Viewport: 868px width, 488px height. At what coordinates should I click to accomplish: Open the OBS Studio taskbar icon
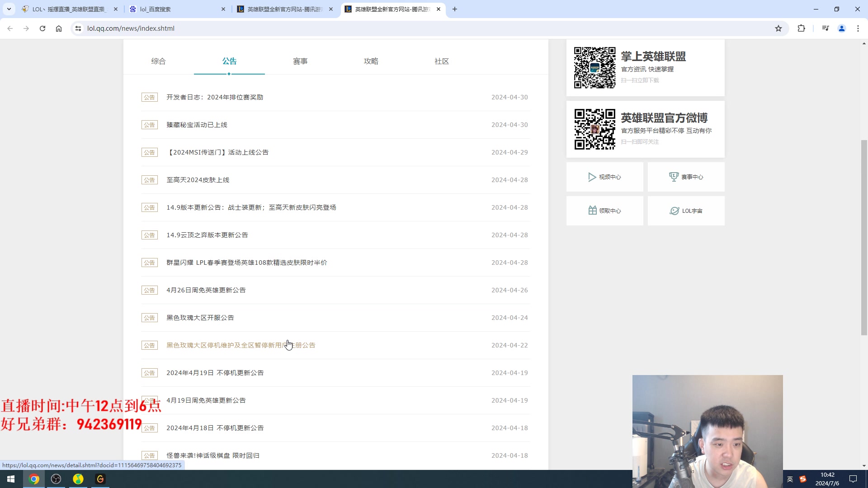56,479
